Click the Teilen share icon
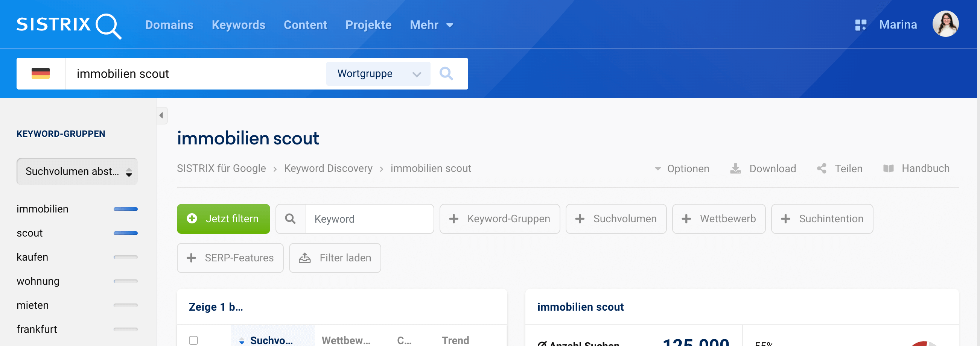This screenshot has width=980, height=346. (822, 168)
